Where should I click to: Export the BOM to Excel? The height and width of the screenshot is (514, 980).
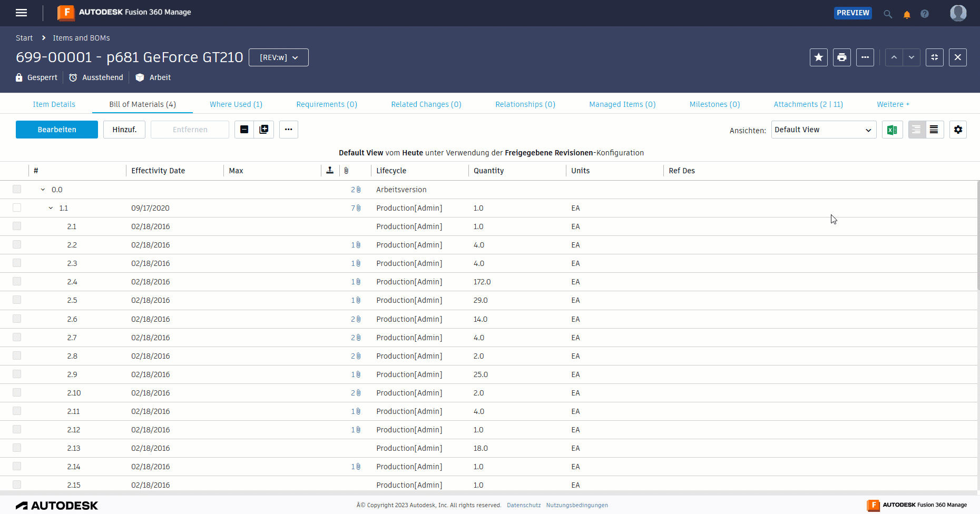click(892, 130)
